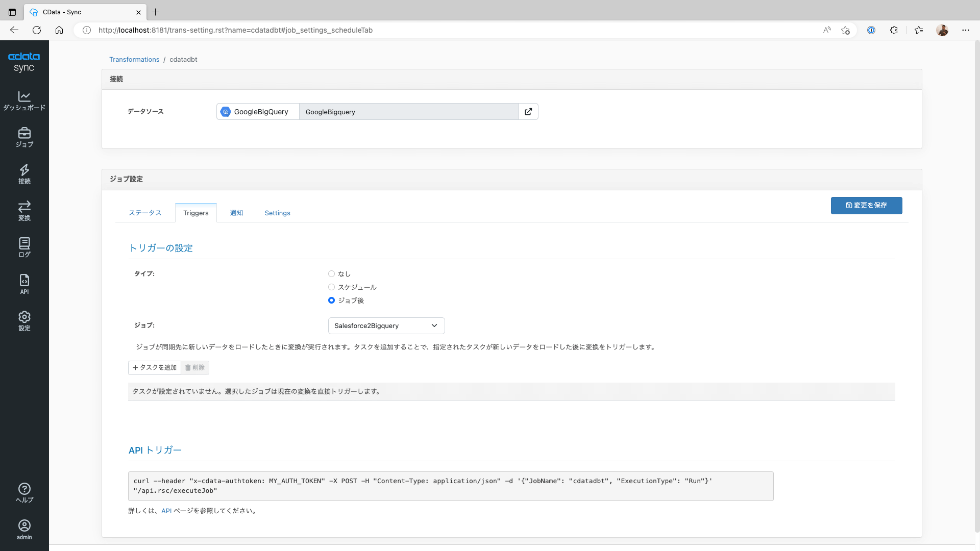Select the なし trigger type radio button
Image resolution: width=980 pixels, height=551 pixels.
331,274
